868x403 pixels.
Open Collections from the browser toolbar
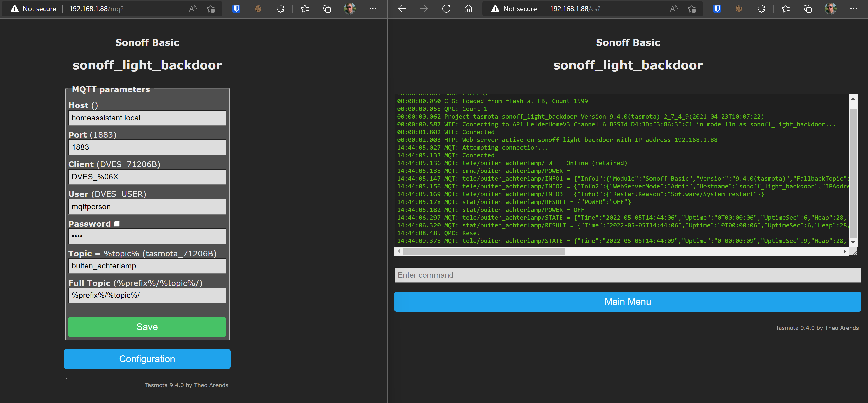[807, 9]
